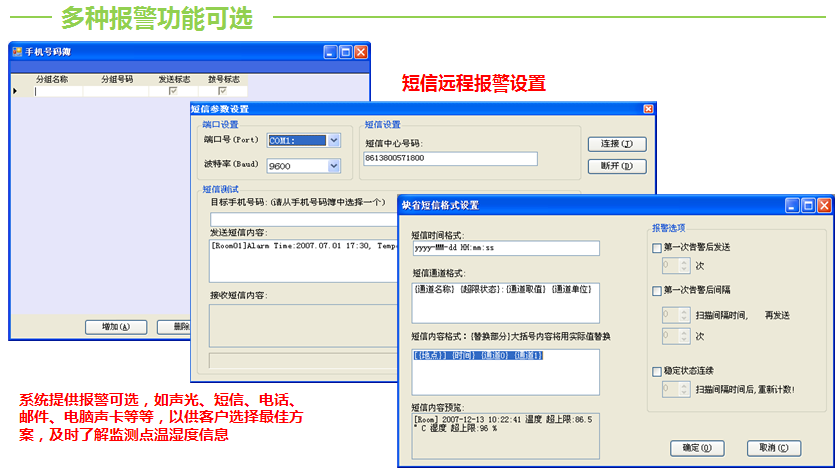The image size is (839, 471).
Task: Click the 确定(O) button
Action: click(x=697, y=449)
